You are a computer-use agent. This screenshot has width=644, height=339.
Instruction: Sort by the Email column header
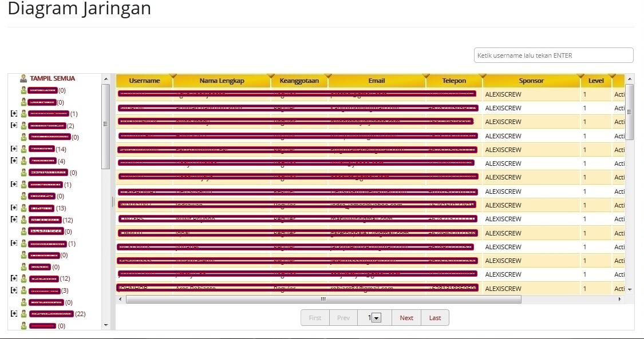pos(377,81)
